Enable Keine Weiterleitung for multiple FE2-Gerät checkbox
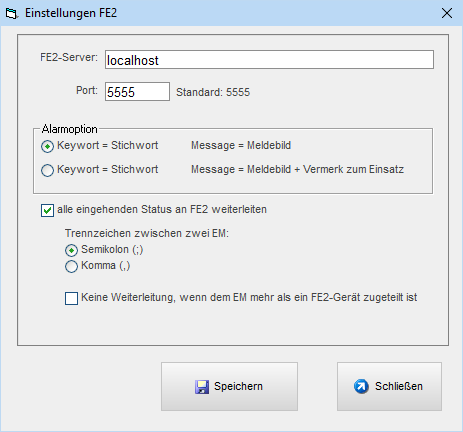 coord(71,298)
